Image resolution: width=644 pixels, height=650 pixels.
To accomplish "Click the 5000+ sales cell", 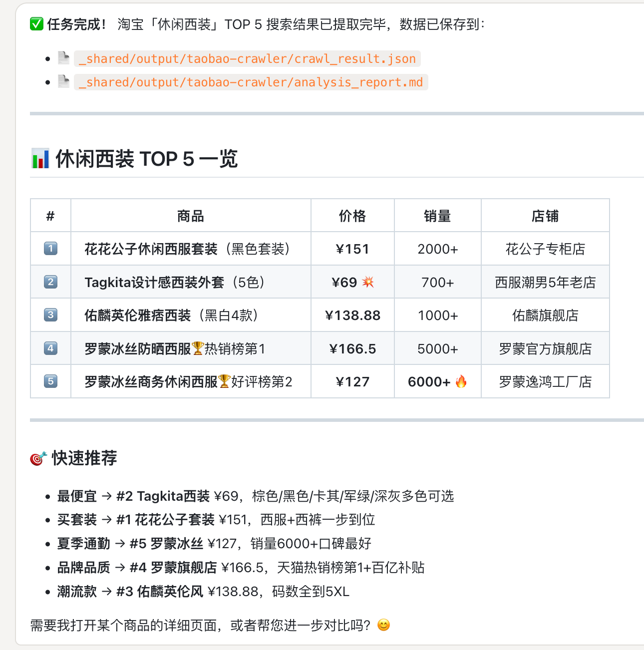I will [x=438, y=348].
